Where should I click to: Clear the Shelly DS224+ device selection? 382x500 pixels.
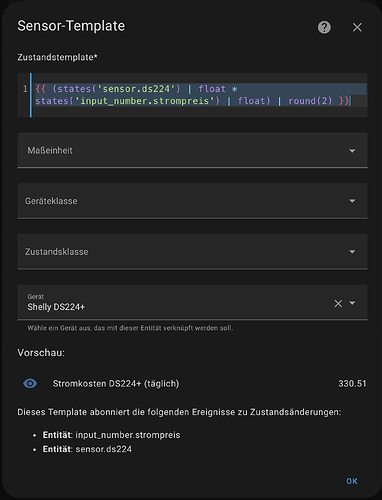pyautogui.click(x=338, y=303)
